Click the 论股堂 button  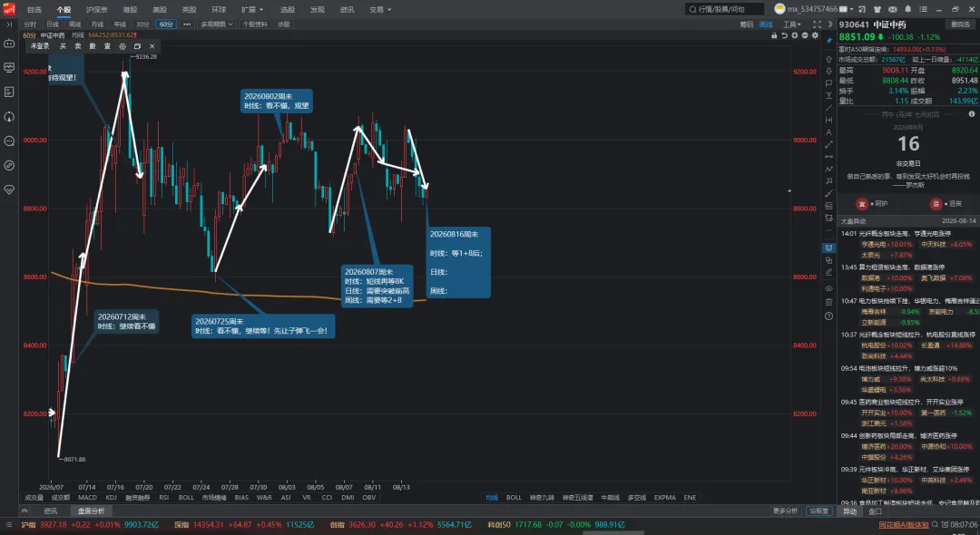tap(818, 511)
